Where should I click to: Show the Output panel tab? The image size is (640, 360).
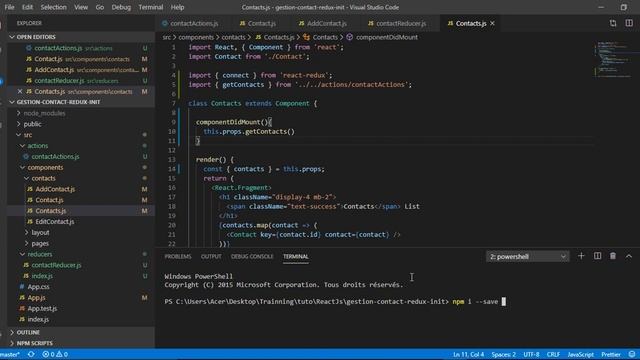pos(211,256)
